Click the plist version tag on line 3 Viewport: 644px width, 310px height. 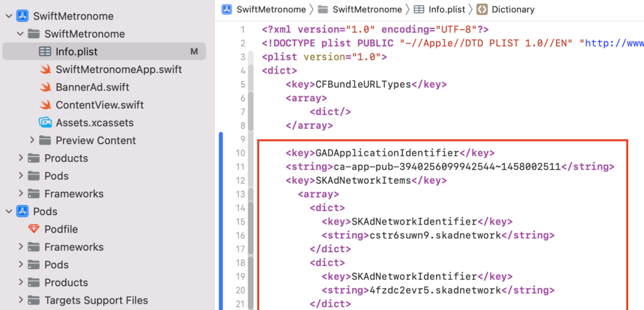click(324, 57)
